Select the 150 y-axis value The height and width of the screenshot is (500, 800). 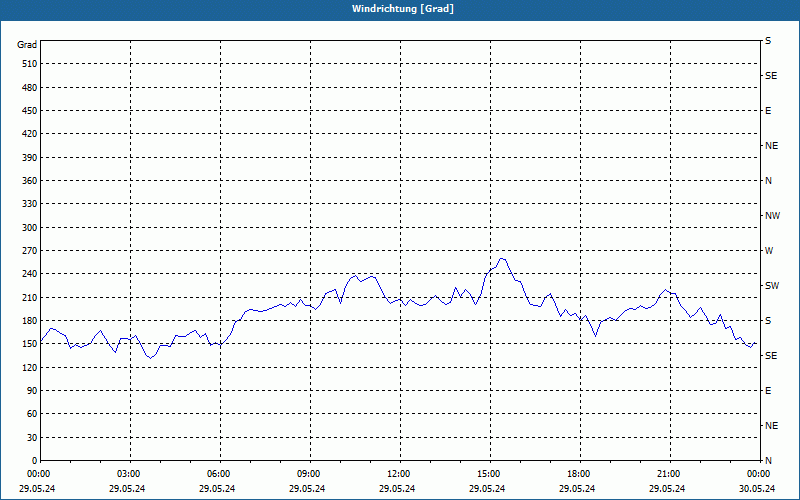pyautogui.click(x=30, y=344)
